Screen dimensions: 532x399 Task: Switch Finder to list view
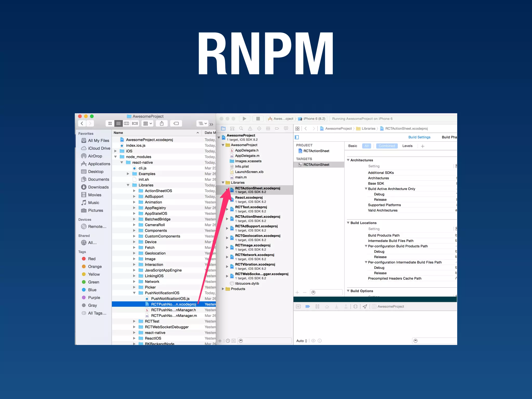coord(118,123)
